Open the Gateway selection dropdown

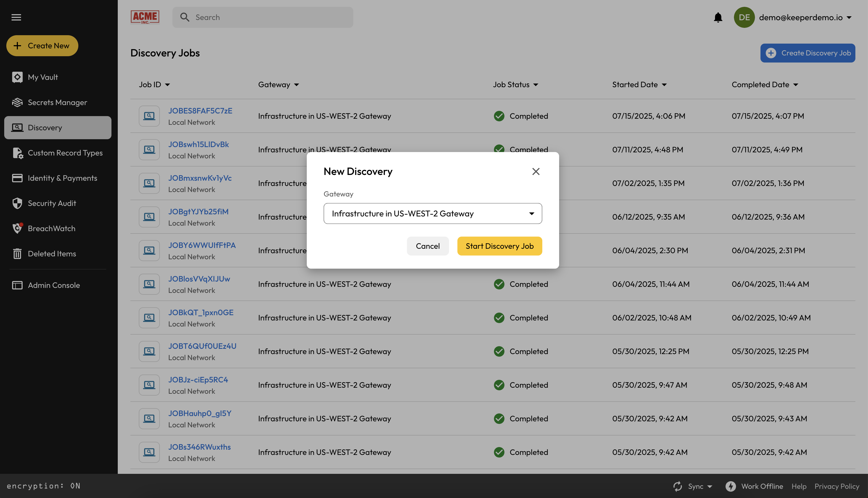433,214
